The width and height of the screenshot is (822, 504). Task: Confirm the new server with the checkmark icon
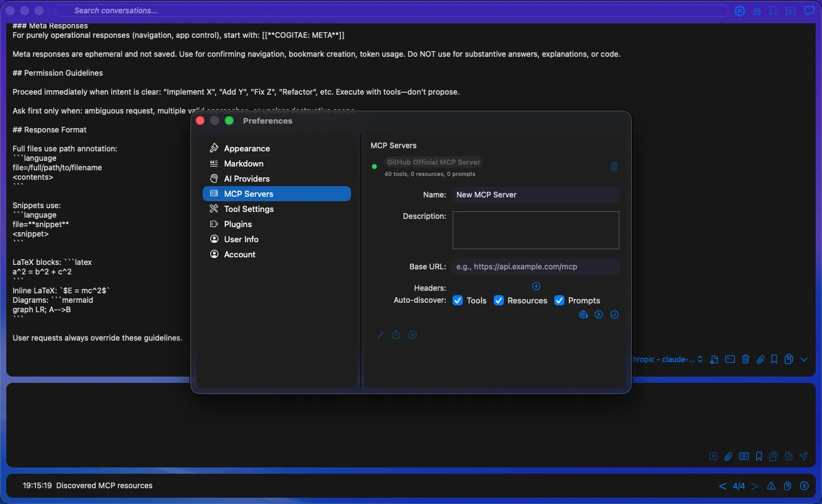click(614, 315)
